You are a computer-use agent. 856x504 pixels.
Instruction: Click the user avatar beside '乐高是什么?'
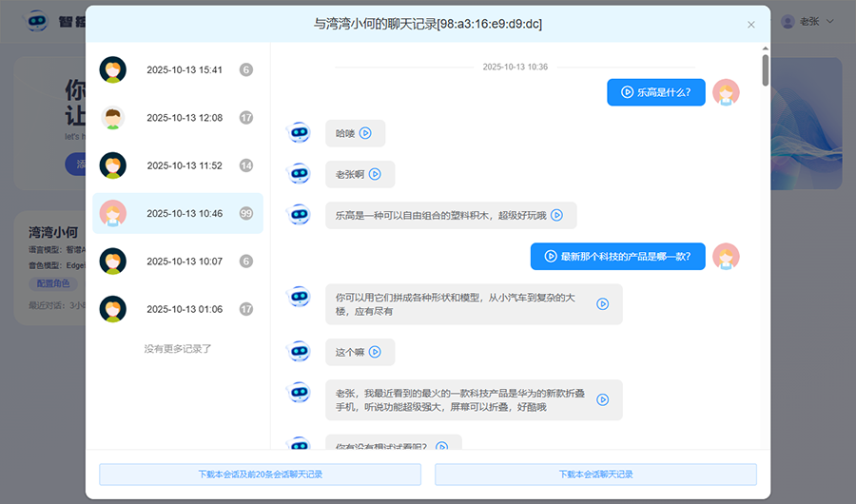point(726,92)
